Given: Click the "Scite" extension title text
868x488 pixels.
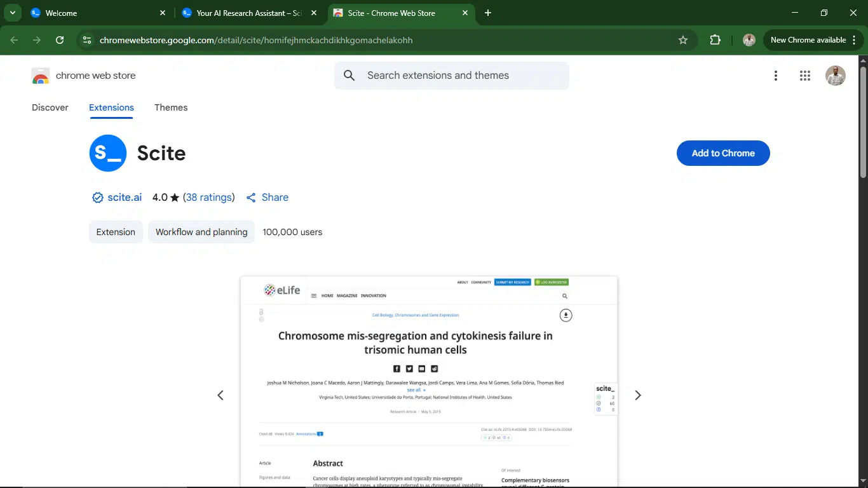Looking at the screenshot, I should 161,153.
